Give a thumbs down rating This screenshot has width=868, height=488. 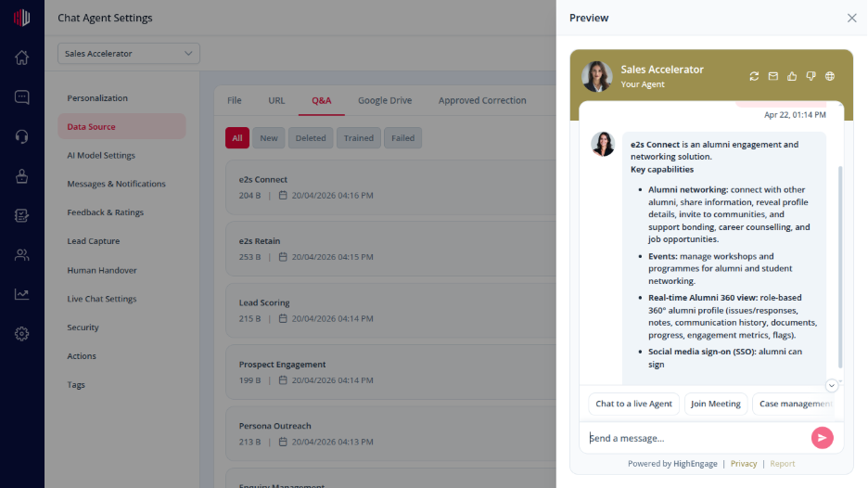coord(811,76)
